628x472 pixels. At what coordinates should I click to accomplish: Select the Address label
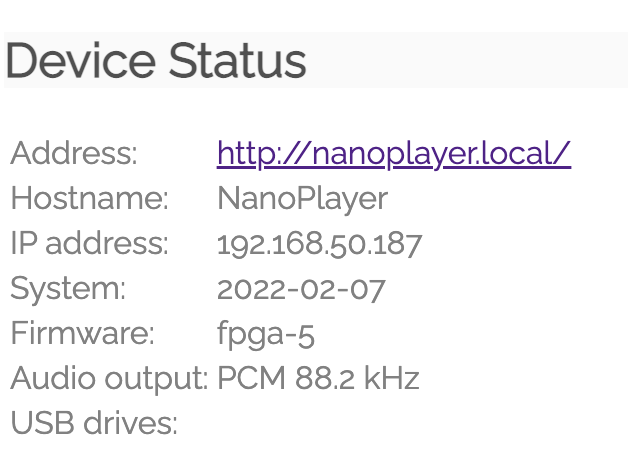pos(74,154)
